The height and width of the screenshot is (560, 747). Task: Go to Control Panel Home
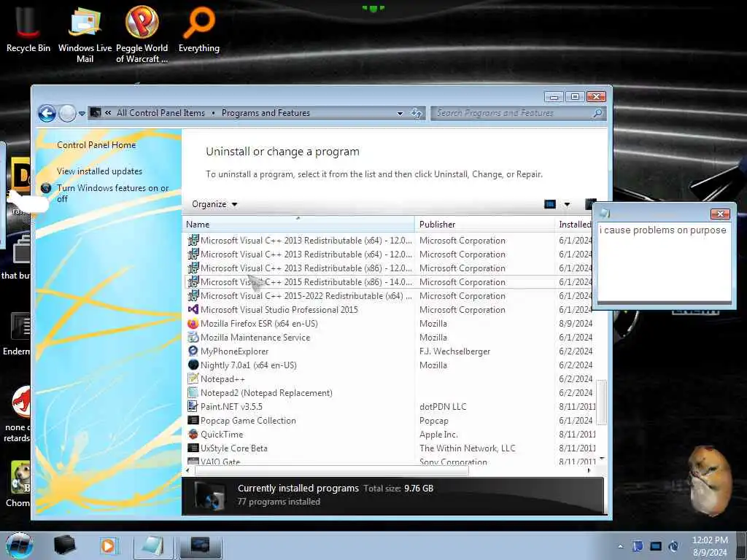click(x=96, y=145)
